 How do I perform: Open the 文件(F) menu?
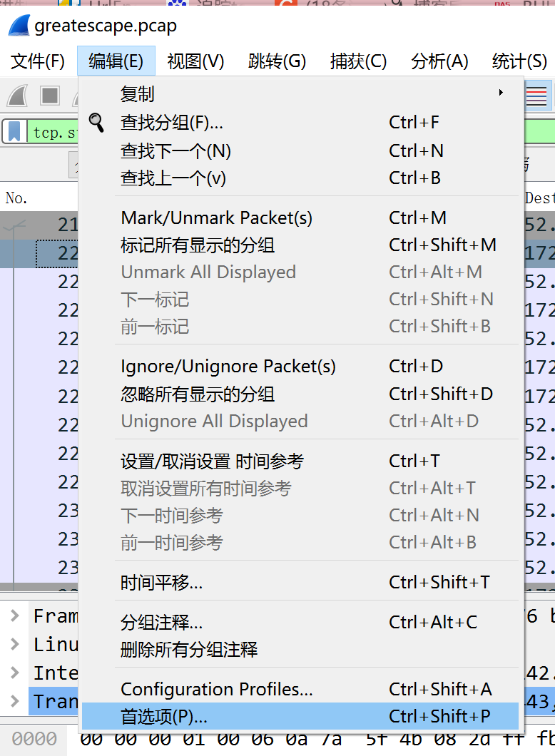pos(38,61)
